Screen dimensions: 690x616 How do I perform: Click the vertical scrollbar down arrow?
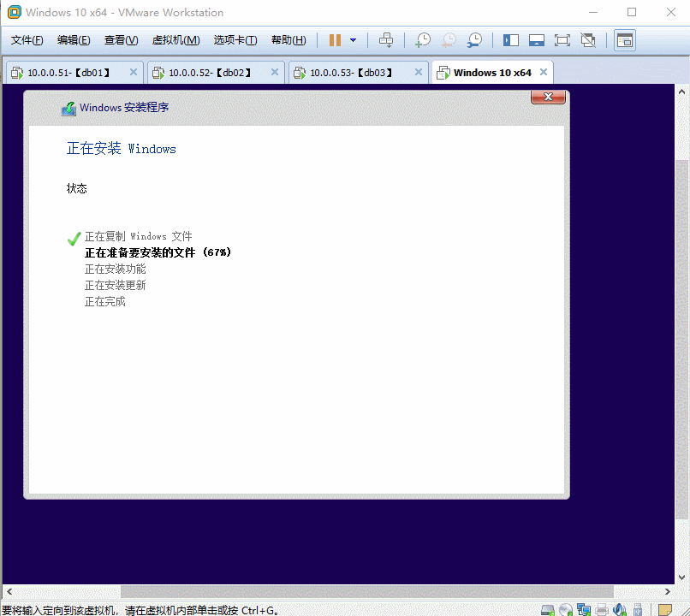[681, 577]
